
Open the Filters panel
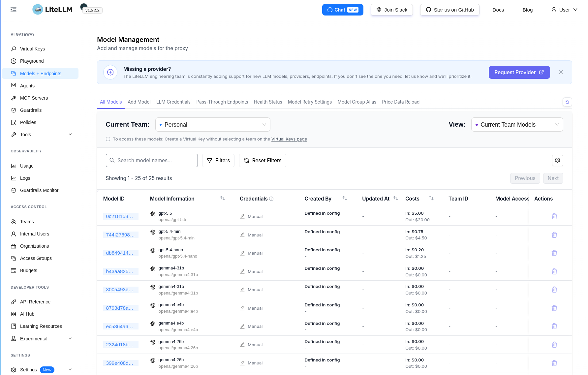218,160
